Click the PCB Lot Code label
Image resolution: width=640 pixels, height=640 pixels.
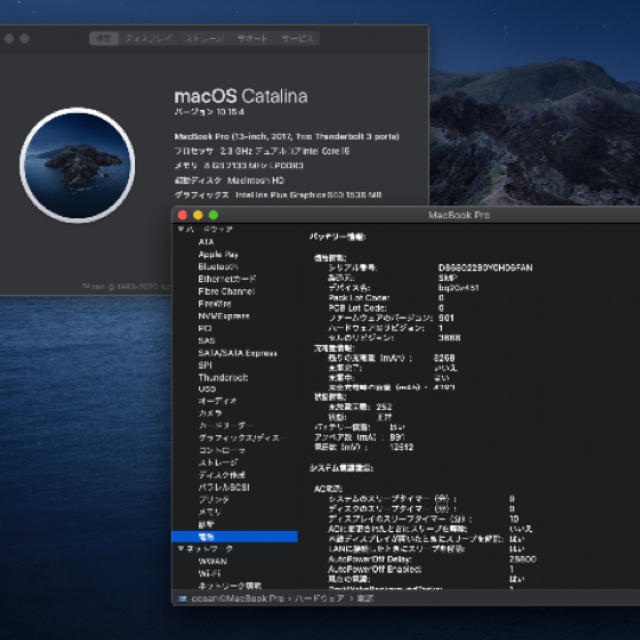357,308
